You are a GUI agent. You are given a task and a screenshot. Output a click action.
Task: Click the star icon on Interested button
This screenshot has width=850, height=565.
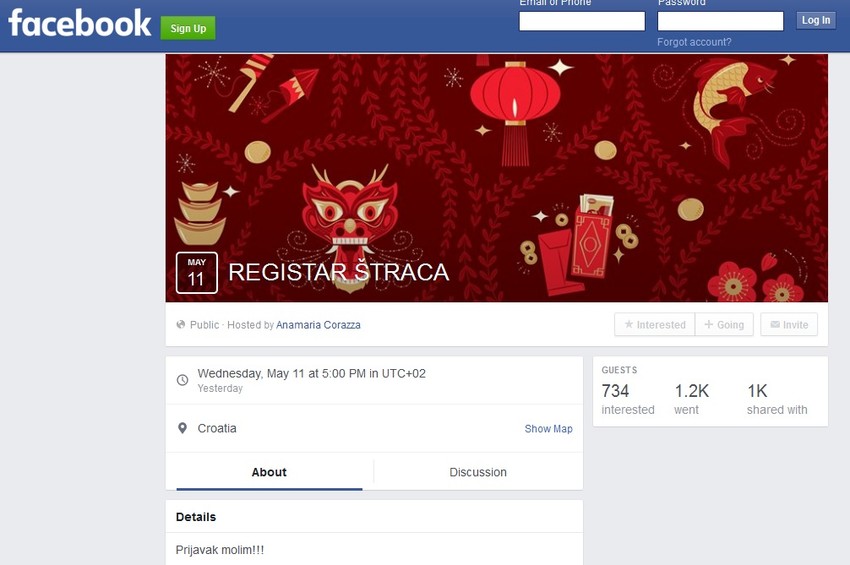(629, 324)
